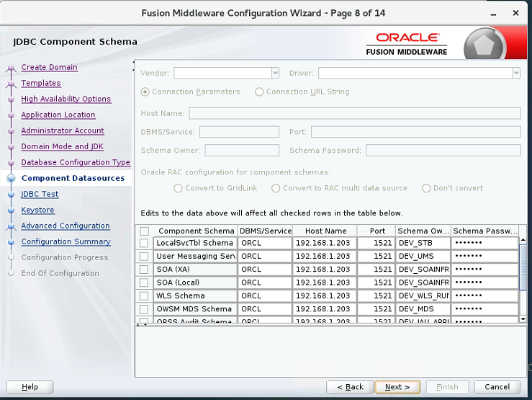Viewport: 532px width, 400px height.
Task: Select the DEV_UMS schema owner cell
Action: pyautogui.click(x=423, y=257)
